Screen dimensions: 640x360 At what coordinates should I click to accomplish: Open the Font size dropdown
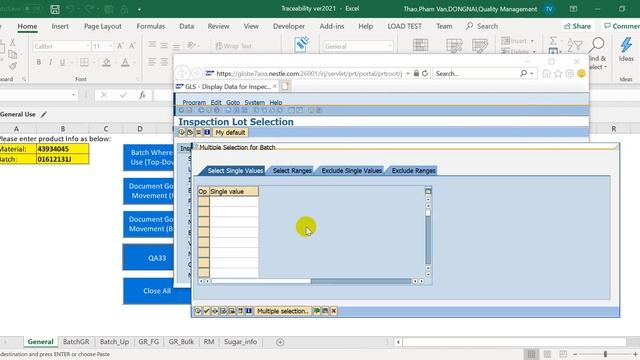point(110,46)
